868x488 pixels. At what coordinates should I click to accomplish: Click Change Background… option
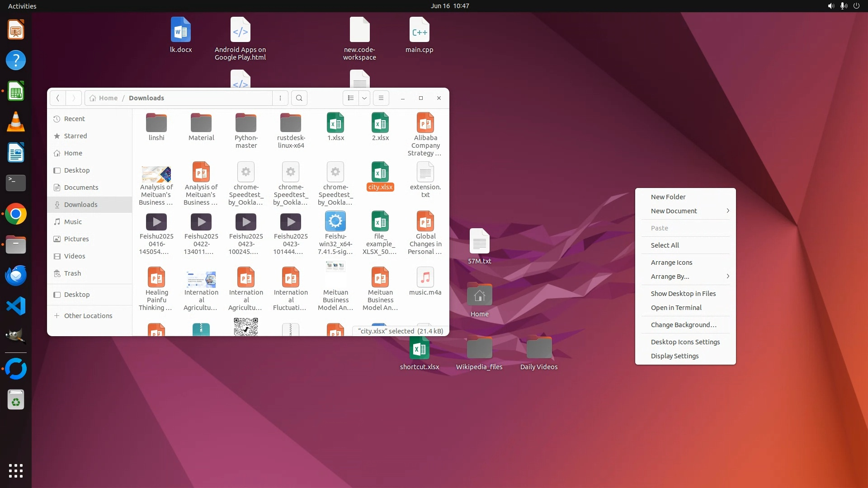point(684,325)
